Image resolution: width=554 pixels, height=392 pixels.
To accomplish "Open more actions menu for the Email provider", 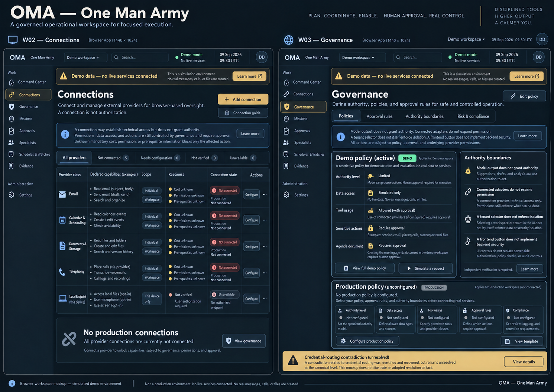I will click(x=265, y=195).
